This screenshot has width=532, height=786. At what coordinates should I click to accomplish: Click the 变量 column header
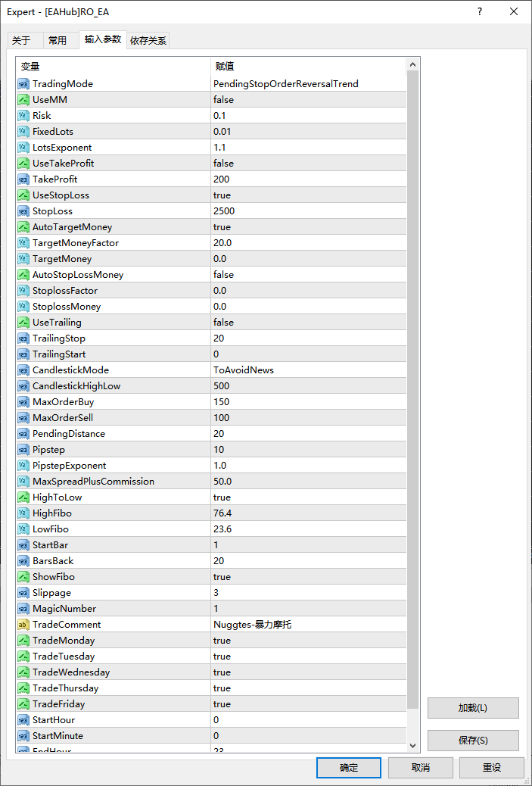(114, 66)
